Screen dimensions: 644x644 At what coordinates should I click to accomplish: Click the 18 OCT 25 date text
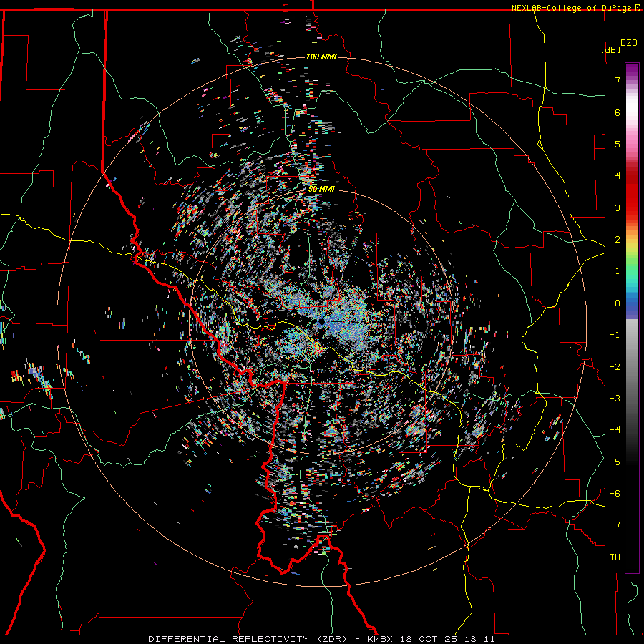click(429, 639)
